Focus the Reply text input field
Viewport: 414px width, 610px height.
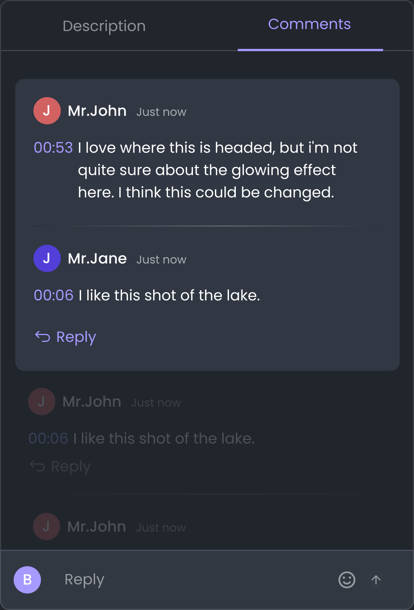(x=195, y=580)
